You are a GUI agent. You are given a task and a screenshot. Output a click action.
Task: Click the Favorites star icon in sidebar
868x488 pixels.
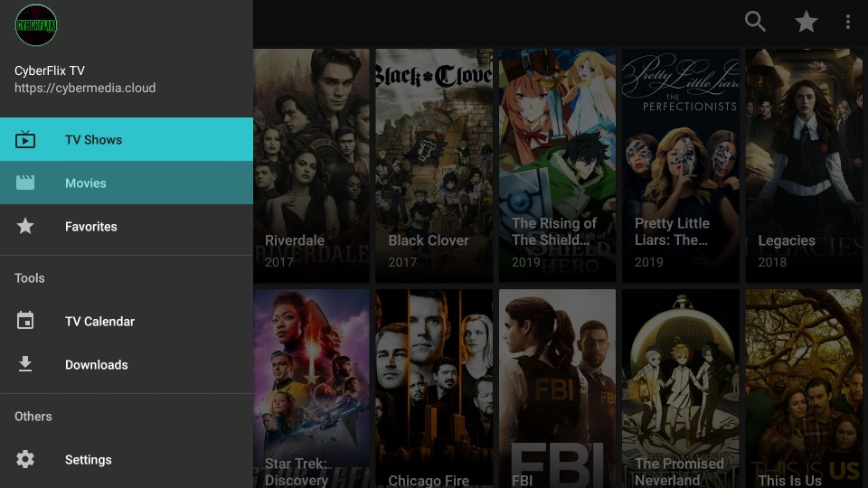[25, 226]
